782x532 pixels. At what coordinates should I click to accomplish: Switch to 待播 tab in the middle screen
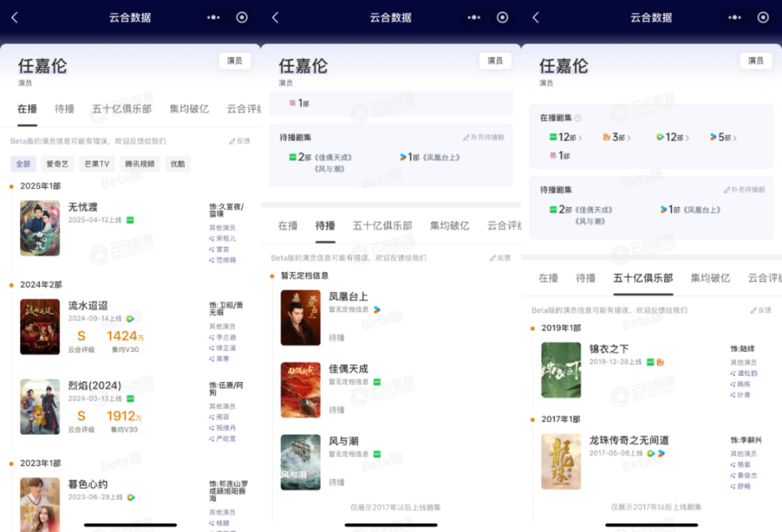325,226
